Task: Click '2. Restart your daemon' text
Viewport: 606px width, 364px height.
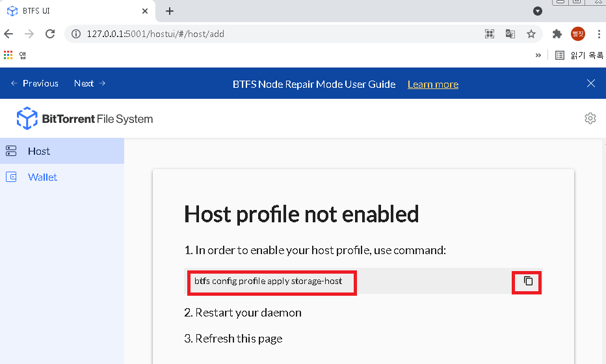Action: point(243,313)
